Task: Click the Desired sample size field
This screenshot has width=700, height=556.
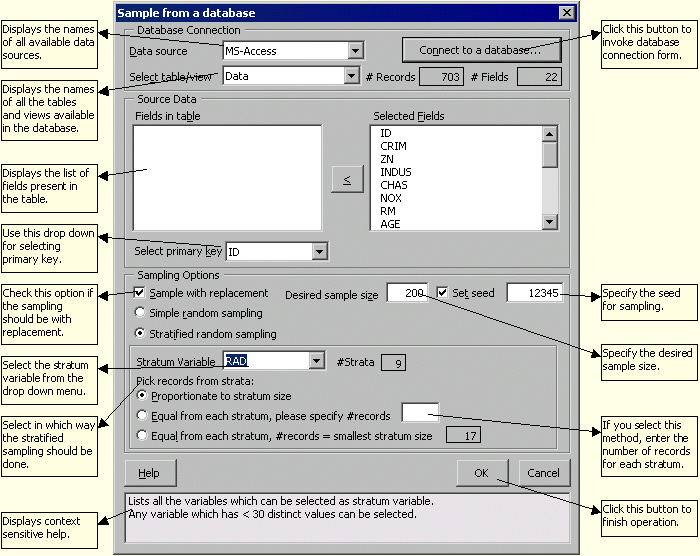Action: click(407, 293)
